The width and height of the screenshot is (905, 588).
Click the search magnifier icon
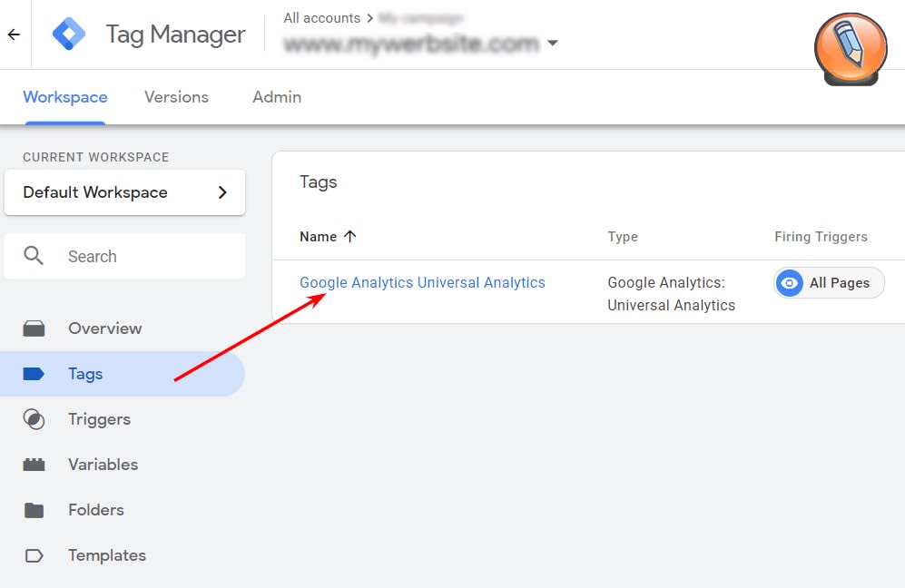point(34,256)
